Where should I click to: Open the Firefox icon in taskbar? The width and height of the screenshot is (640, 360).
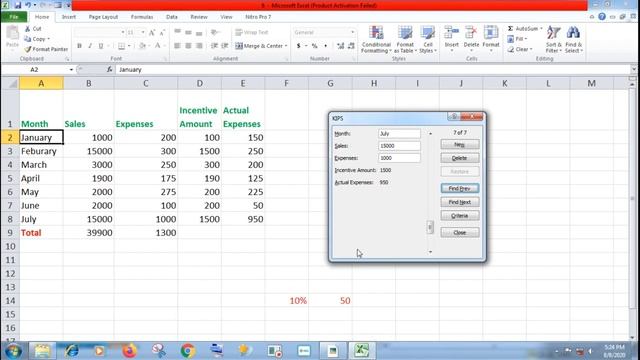pos(129,351)
